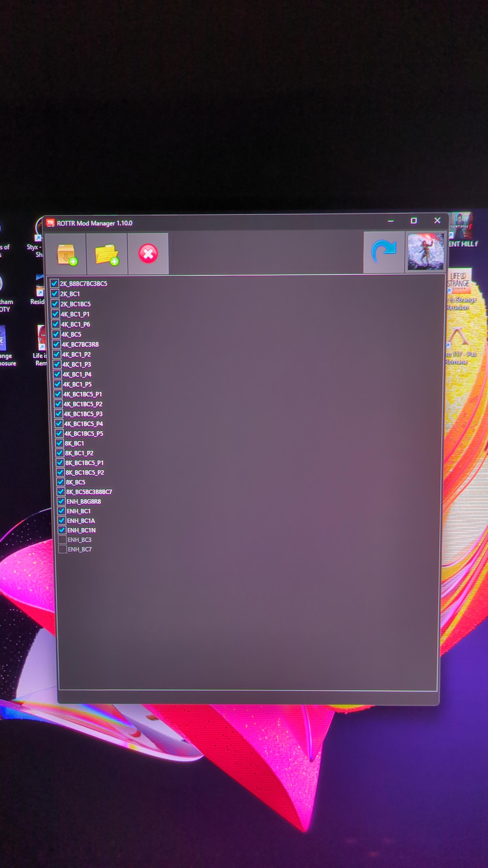Click the 8K_BC1BC5_P2 mod name

[85, 472]
